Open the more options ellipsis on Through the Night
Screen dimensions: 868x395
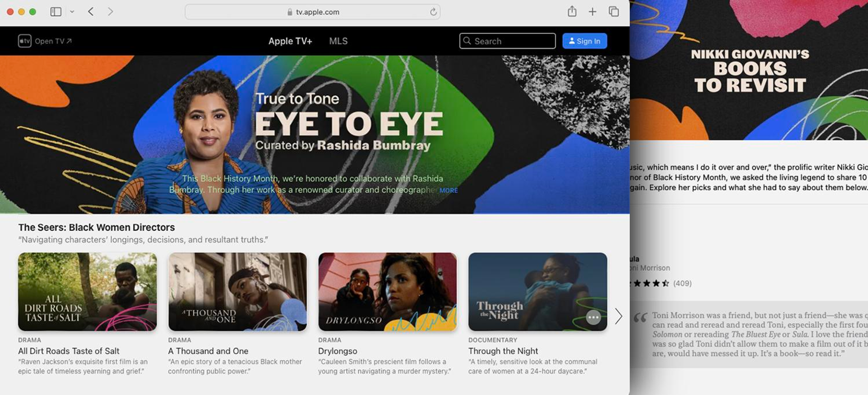point(593,318)
